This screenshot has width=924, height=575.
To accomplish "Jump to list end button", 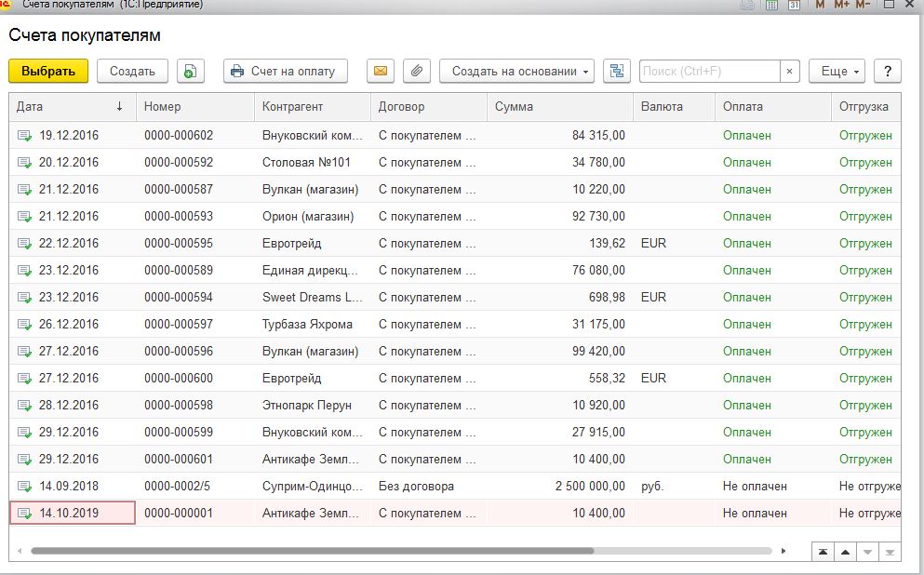I will point(890,552).
